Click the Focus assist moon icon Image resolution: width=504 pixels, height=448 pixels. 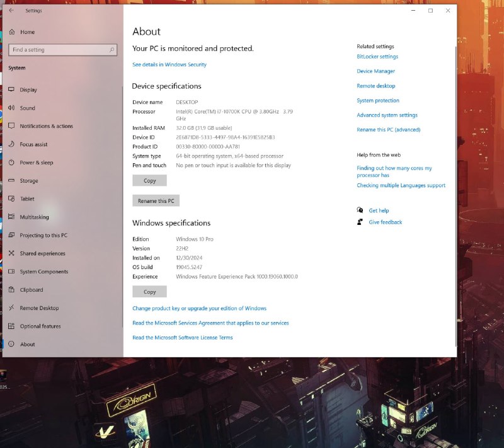tap(11, 144)
